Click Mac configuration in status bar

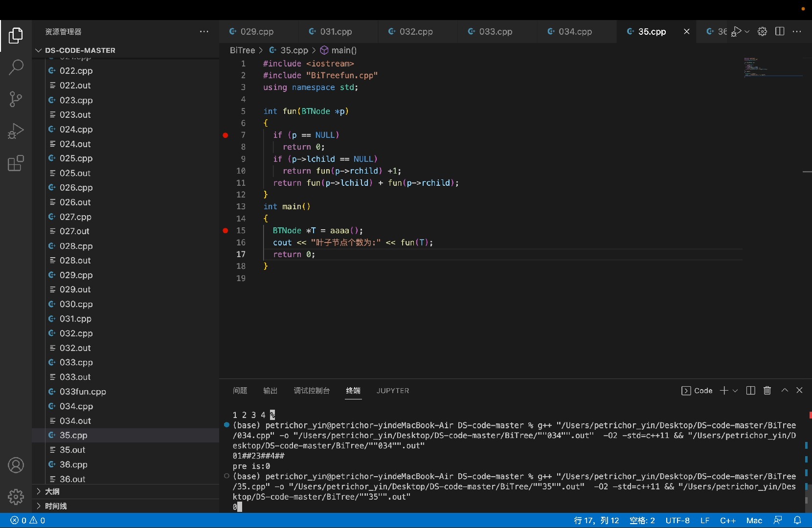pyautogui.click(x=754, y=521)
